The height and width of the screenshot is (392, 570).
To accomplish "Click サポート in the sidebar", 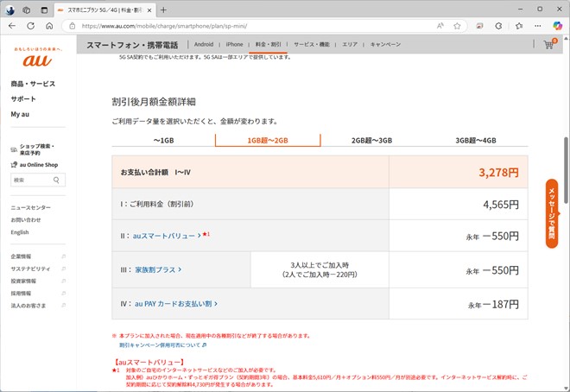I will (x=23, y=98).
